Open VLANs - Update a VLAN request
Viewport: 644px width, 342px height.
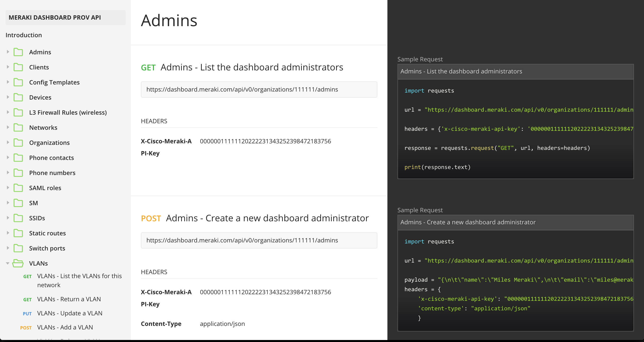[70, 313]
